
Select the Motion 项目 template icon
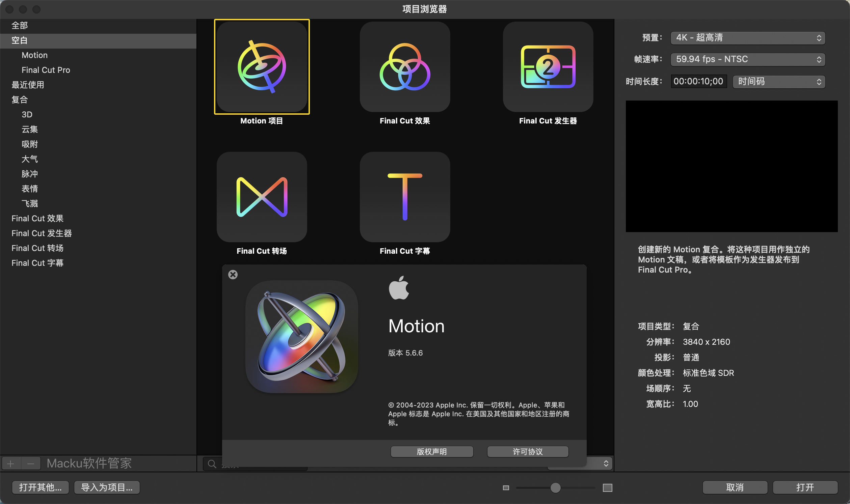262,66
